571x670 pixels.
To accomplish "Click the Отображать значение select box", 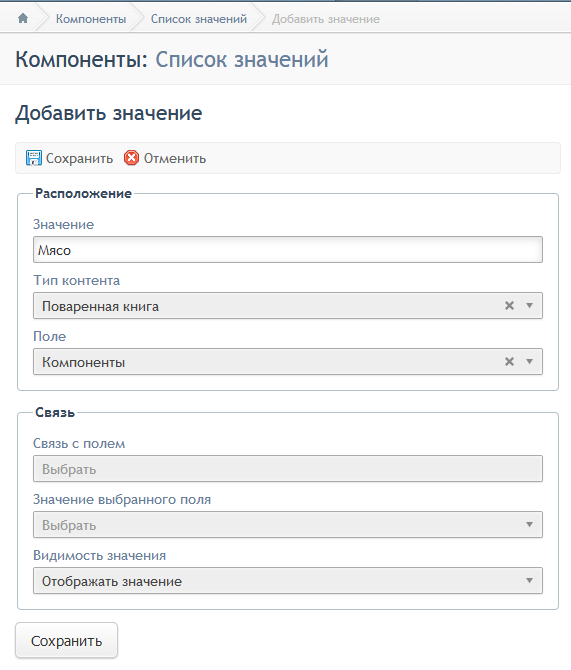I will [288, 580].
